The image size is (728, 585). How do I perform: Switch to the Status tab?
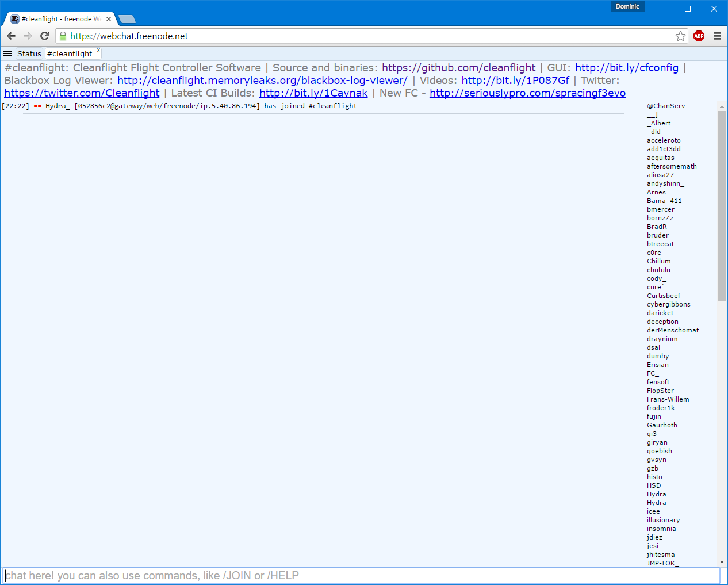[29, 53]
